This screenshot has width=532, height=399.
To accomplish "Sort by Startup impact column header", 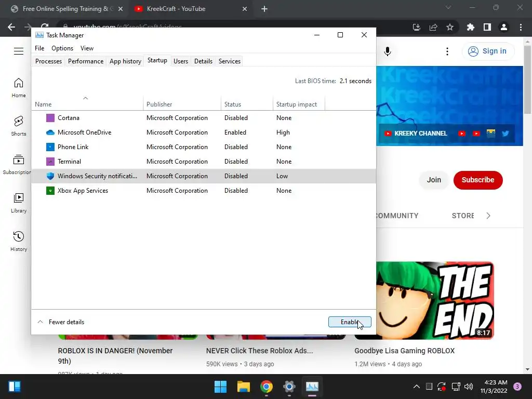I will pos(299,104).
